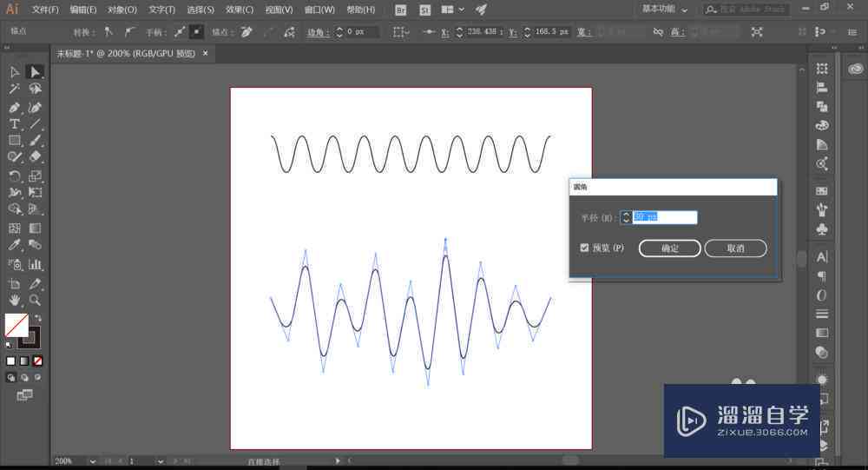Open Adobe Bridge via Br button

point(401,10)
